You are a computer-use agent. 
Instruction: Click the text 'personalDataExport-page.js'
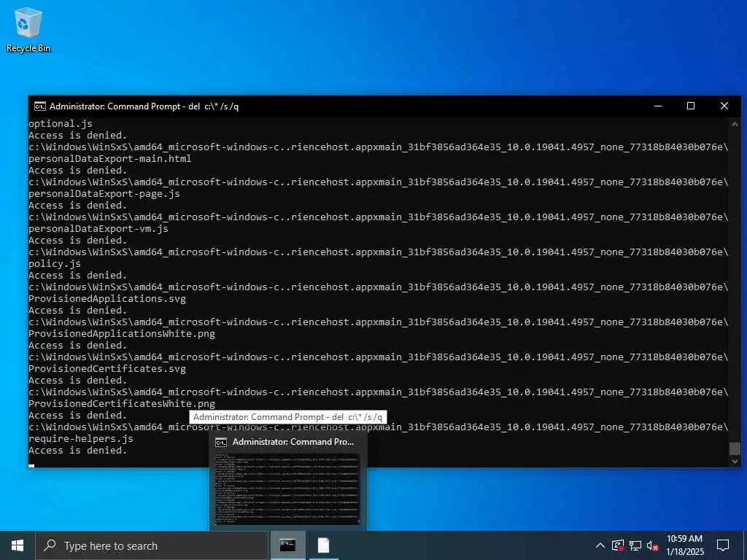click(x=104, y=194)
